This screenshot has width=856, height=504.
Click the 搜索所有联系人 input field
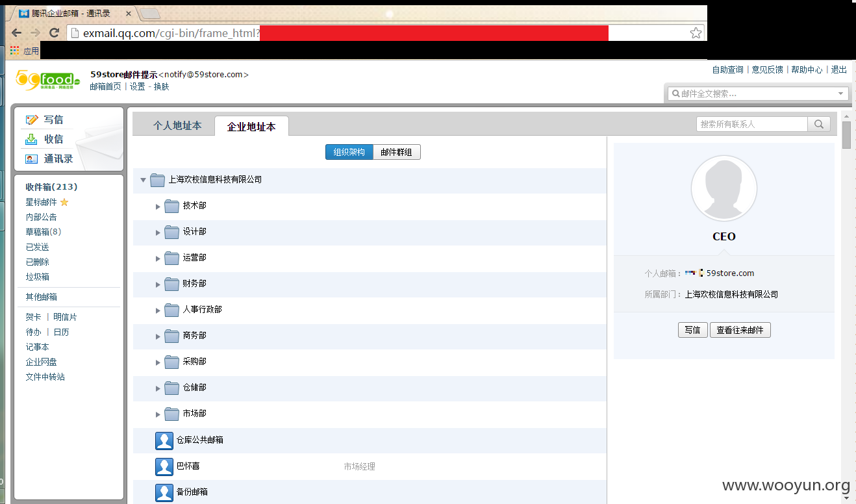(x=752, y=124)
